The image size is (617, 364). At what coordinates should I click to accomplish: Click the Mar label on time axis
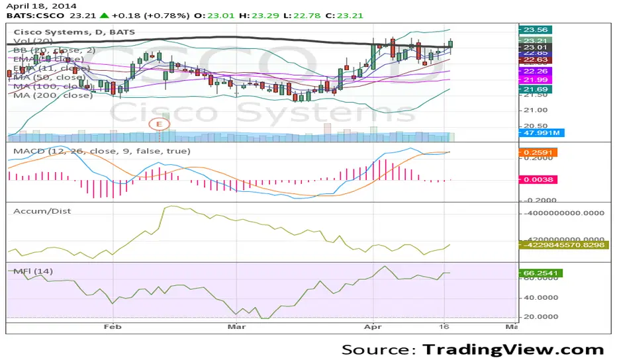pos(237,327)
